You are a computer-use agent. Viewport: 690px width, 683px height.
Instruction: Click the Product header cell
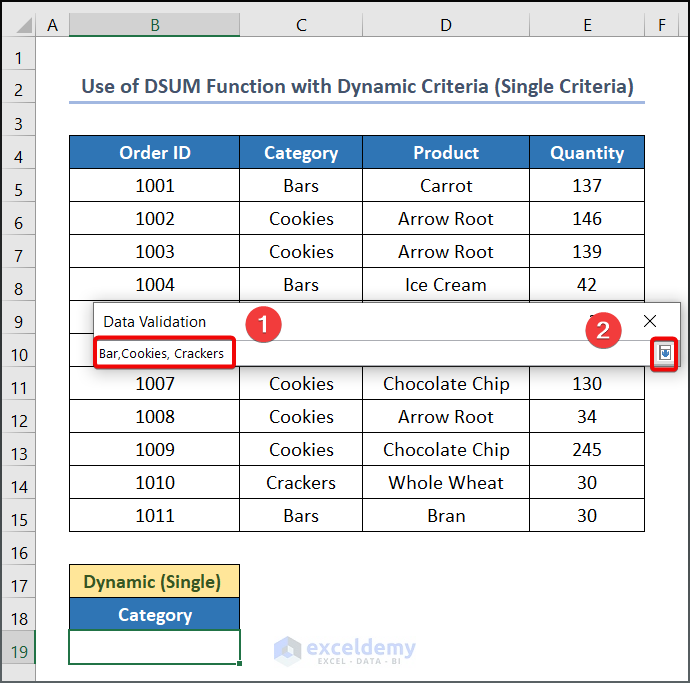click(x=446, y=153)
